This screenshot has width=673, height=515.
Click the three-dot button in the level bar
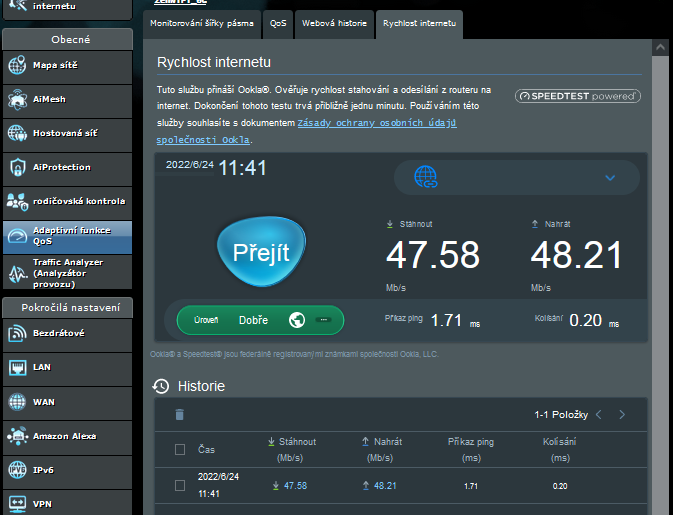tap(323, 320)
